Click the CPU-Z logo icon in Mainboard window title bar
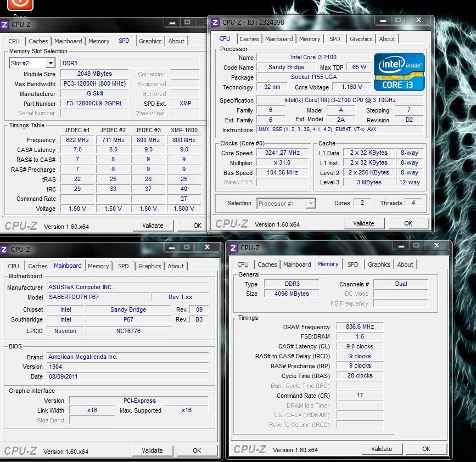 (x=4, y=249)
